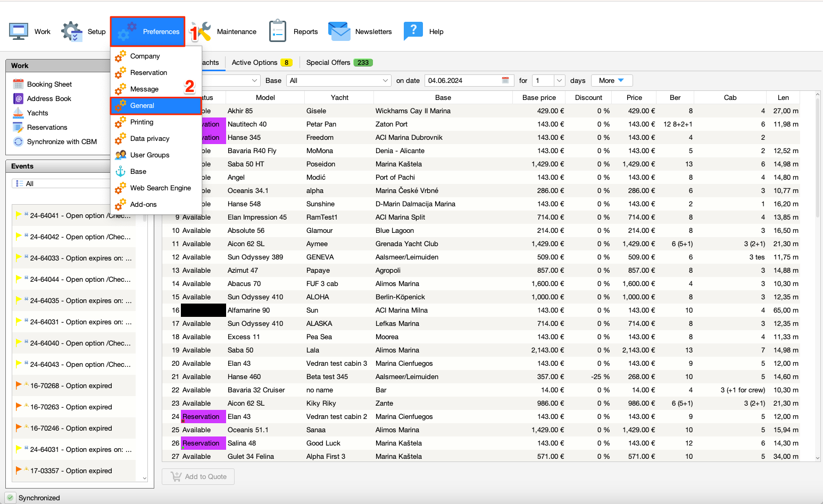The width and height of the screenshot is (823, 504).
Task: Open Reservations link in Work panel
Action: [47, 127]
